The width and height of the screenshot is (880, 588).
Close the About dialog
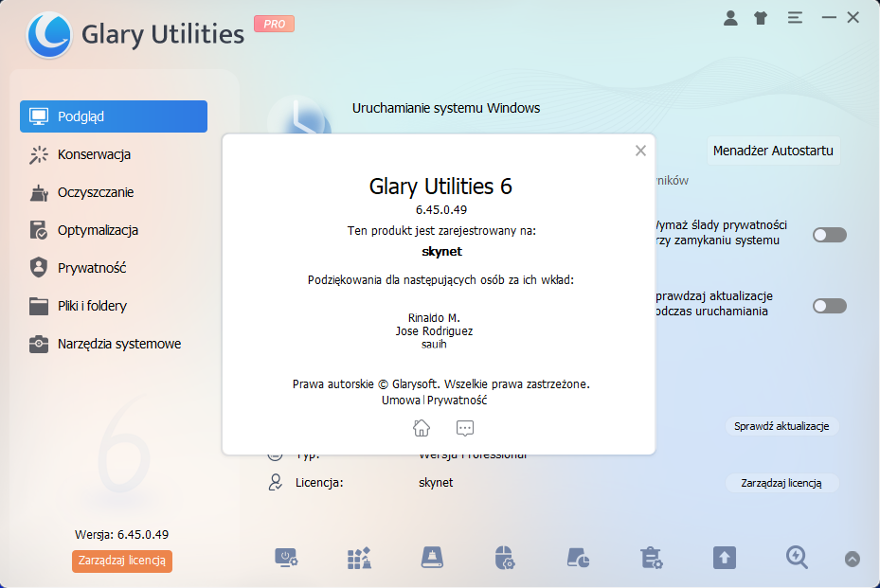coord(640,151)
